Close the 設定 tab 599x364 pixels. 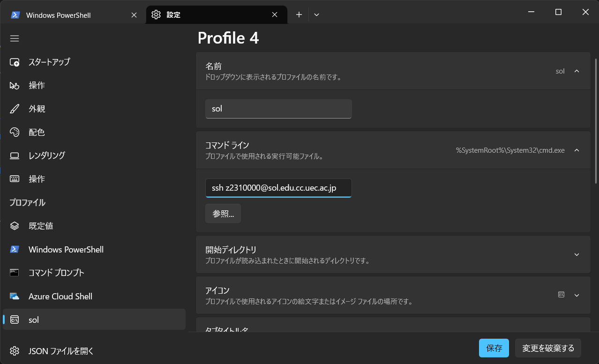tap(275, 15)
